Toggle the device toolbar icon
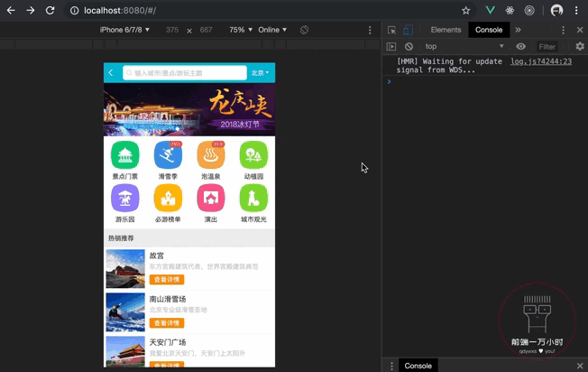The width and height of the screenshot is (588, 372). pos(408,30)
